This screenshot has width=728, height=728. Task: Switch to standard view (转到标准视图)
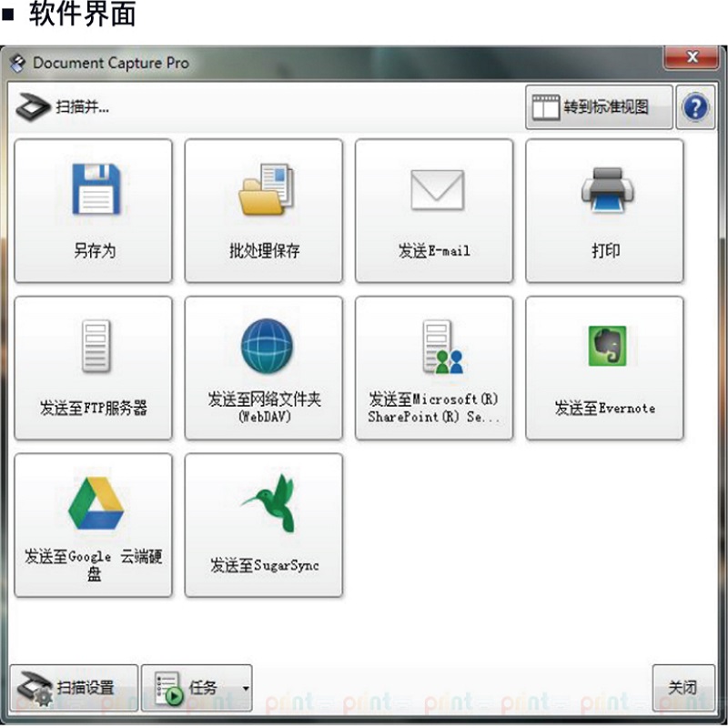599,107
